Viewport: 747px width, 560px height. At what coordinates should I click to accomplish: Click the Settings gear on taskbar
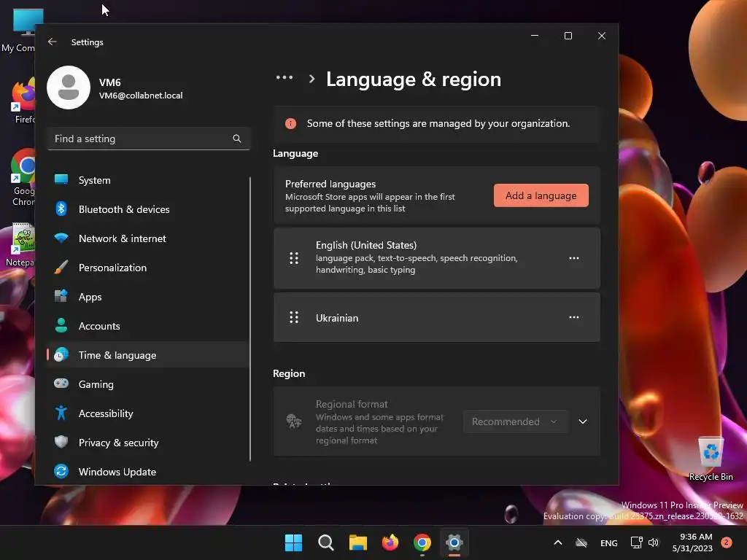pos(454,542)
